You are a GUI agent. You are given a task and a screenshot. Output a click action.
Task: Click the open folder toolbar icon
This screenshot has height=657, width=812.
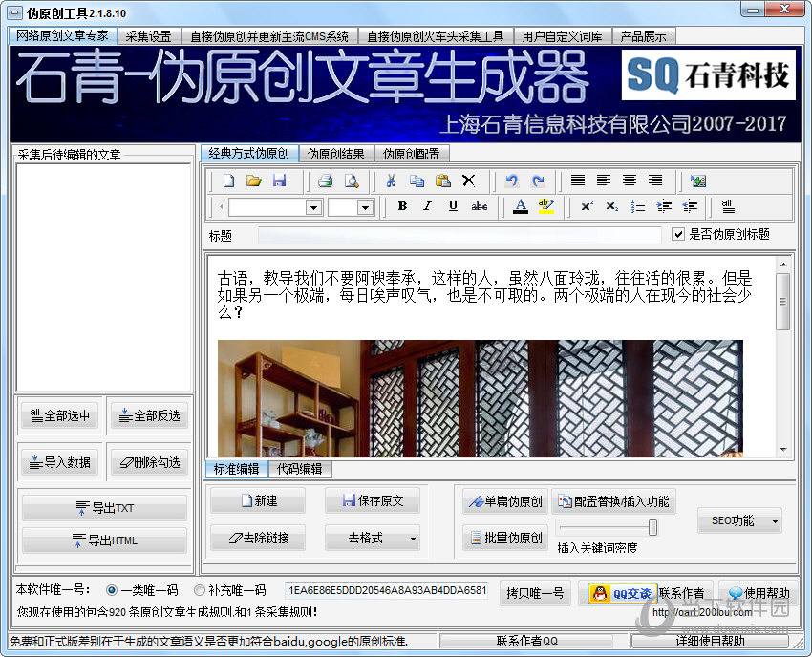(254, 180)
